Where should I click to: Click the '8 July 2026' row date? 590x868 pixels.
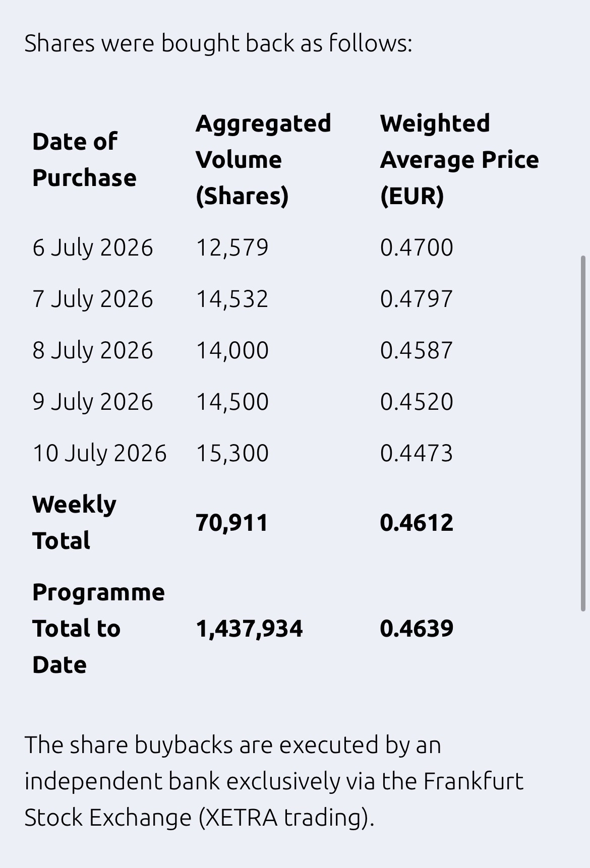pos(93,350)
